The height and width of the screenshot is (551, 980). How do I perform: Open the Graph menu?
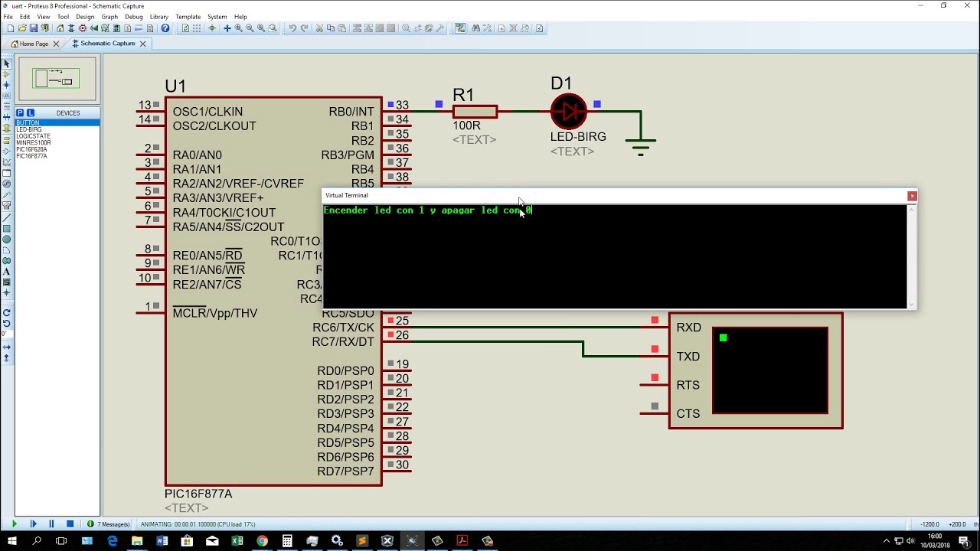(x=109, y=17)
